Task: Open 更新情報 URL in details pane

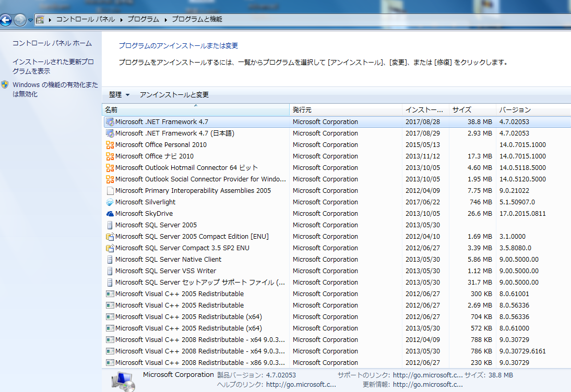Action: (427, 385)
